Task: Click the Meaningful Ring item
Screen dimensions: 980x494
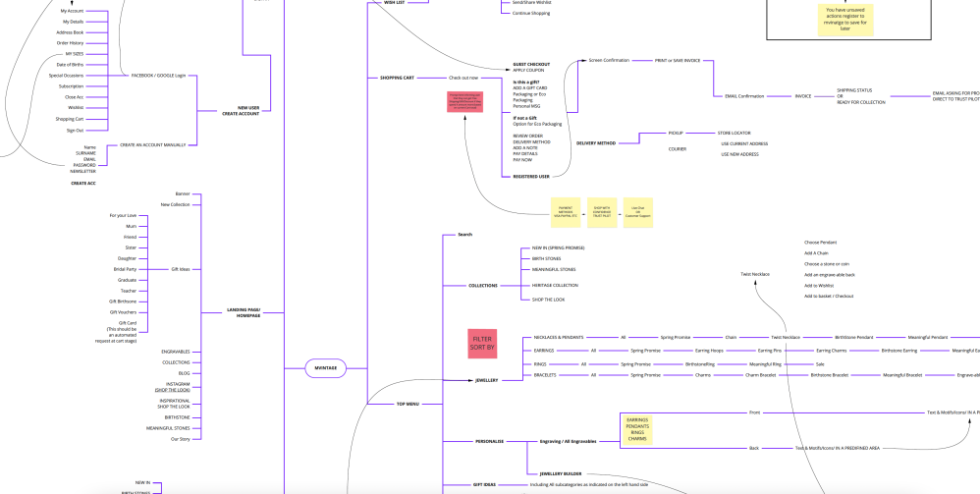Action: point(766,364)
